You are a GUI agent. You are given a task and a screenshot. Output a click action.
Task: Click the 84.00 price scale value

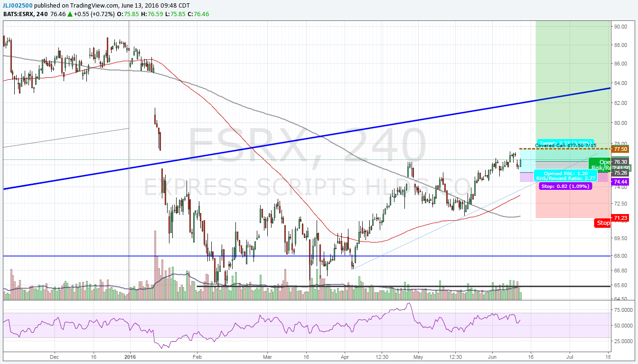620,83
